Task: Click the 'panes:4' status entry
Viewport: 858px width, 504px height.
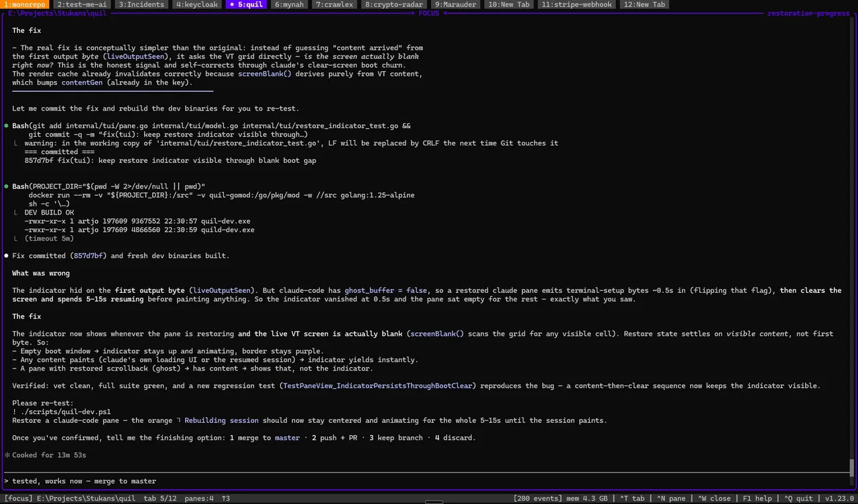Action: 198,499
